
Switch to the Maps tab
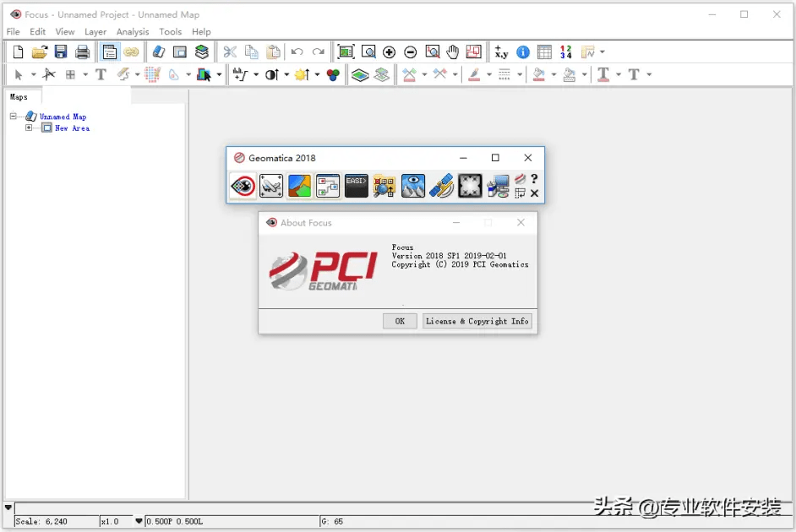pos(19,97)
